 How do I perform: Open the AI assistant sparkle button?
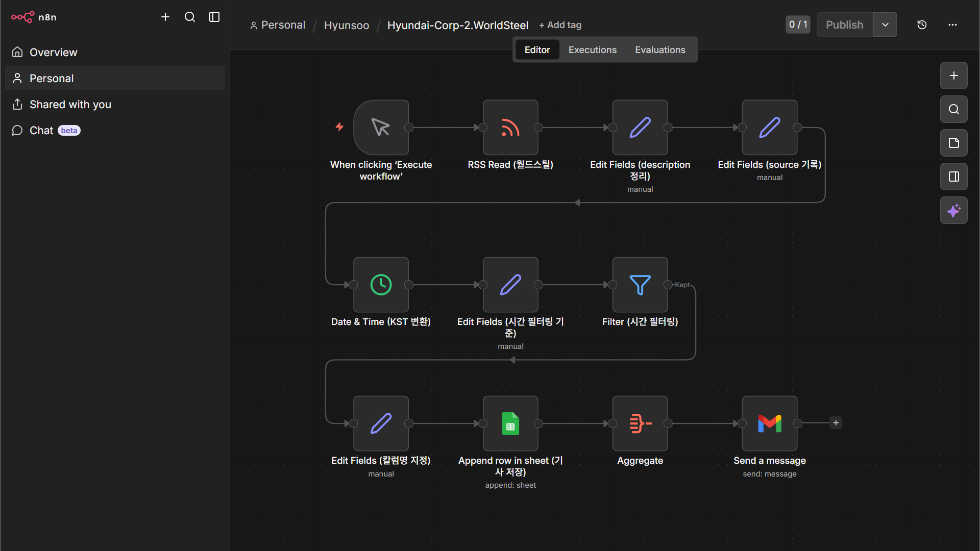click(953, 210)
